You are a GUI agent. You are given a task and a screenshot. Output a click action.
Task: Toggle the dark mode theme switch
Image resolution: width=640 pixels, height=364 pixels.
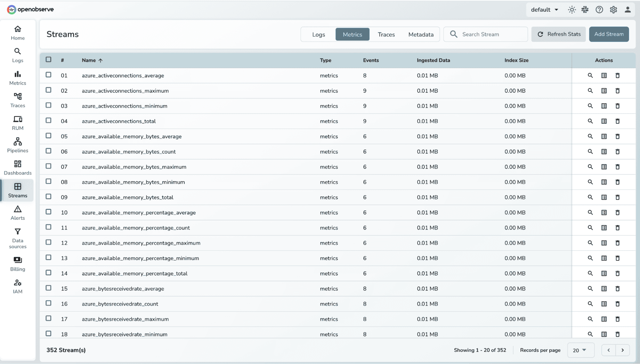(572, 10)
